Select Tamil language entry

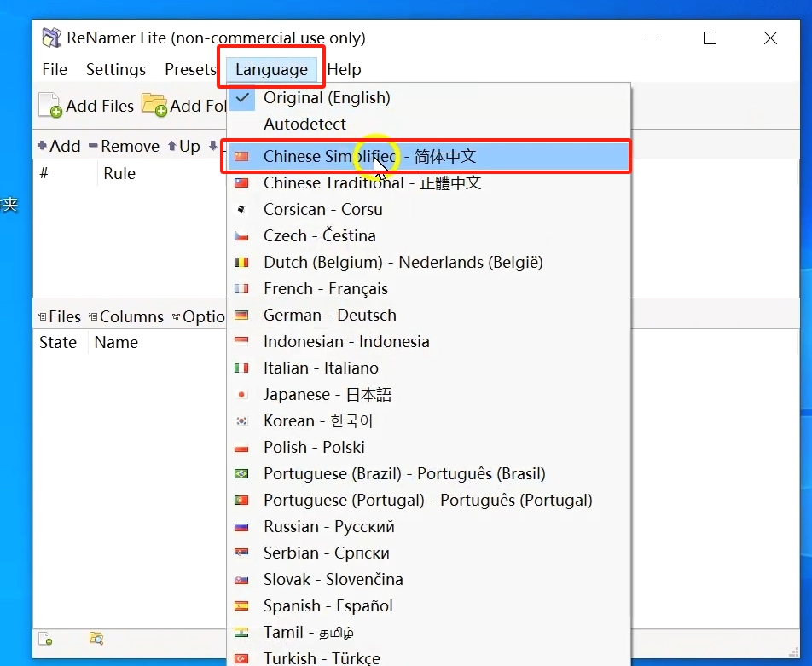click(x=429, y=632)
